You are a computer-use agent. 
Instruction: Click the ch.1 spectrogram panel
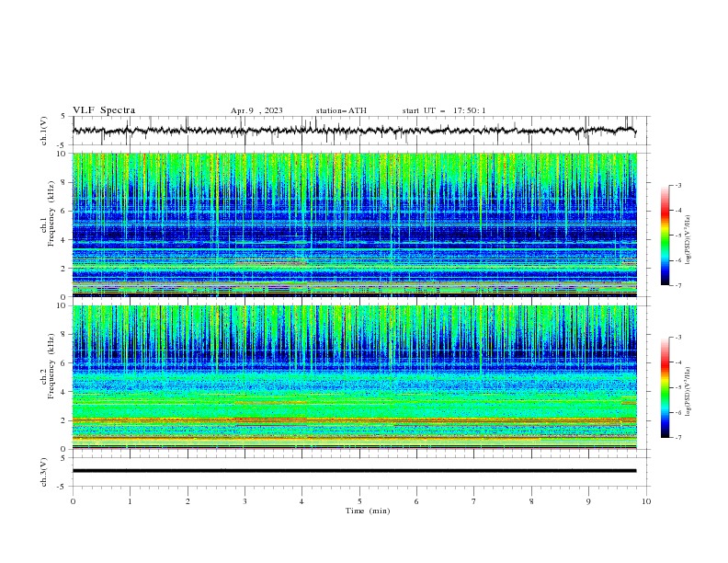click(x=355, y=224)
